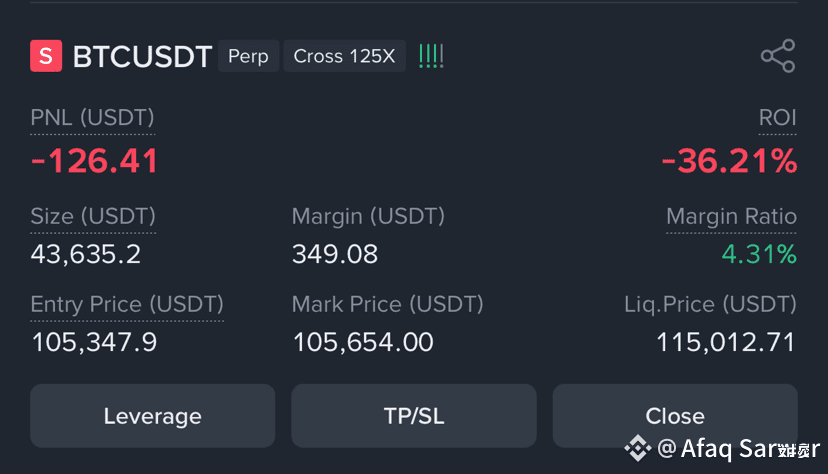The width and height of the screenshot is (828, 474).
Task: Tap the Binance logo watermark
Action: 638,448
